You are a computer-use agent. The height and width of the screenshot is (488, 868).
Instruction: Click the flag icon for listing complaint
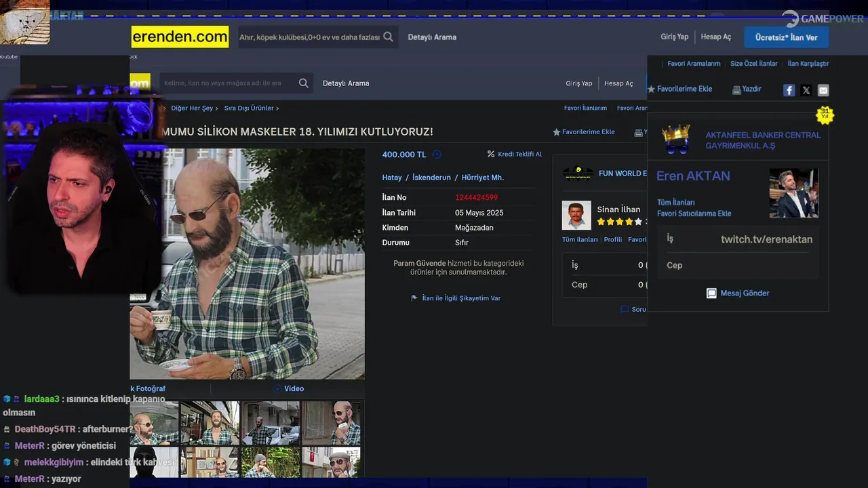click(x=414, y=298)
